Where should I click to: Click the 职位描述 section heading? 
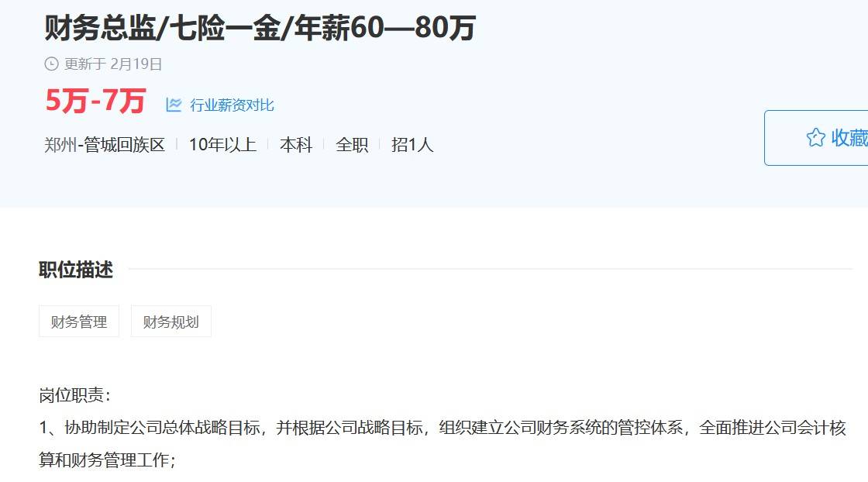76,270
